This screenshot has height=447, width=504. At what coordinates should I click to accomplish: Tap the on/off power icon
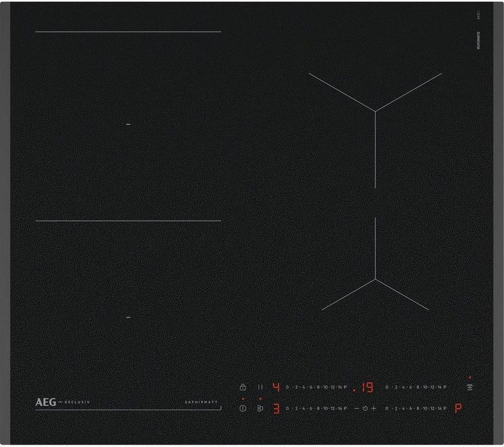243,409
